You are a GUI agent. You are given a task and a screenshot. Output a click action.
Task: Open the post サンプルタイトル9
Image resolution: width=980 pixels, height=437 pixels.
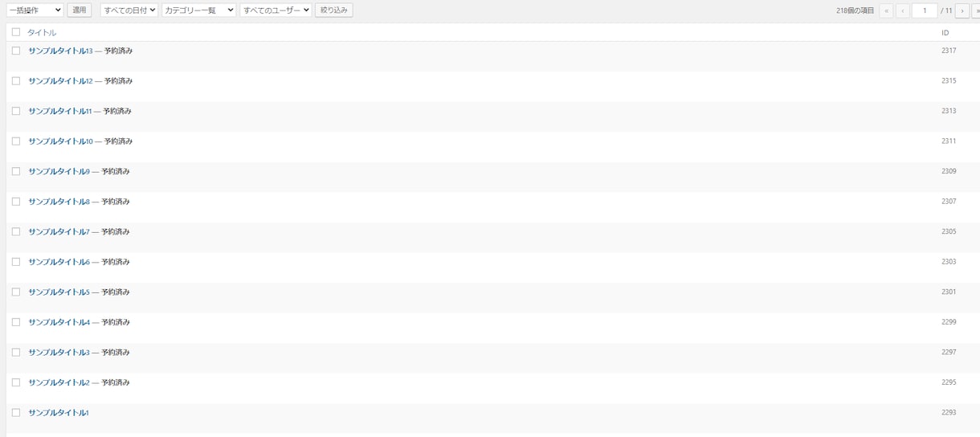pyautogui.click(x=59, y=171)
